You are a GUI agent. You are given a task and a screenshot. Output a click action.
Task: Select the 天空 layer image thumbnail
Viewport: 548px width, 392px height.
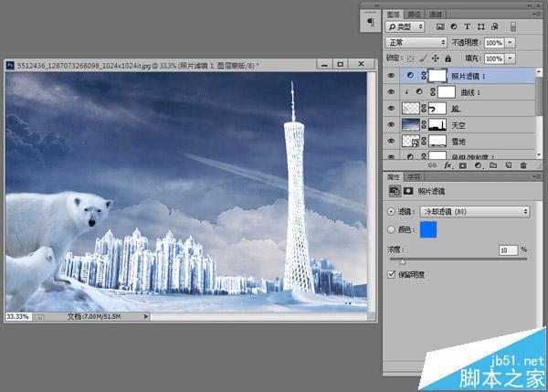(x=411, y=124)
